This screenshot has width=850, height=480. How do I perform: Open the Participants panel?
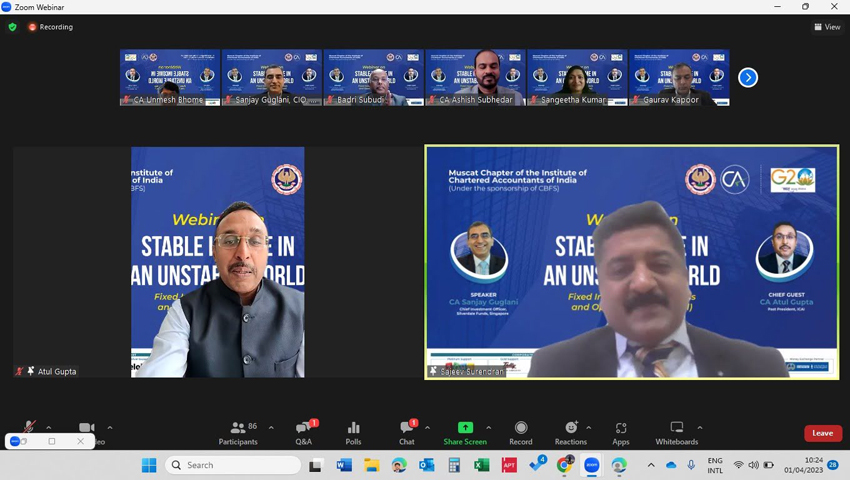[238, 432]
